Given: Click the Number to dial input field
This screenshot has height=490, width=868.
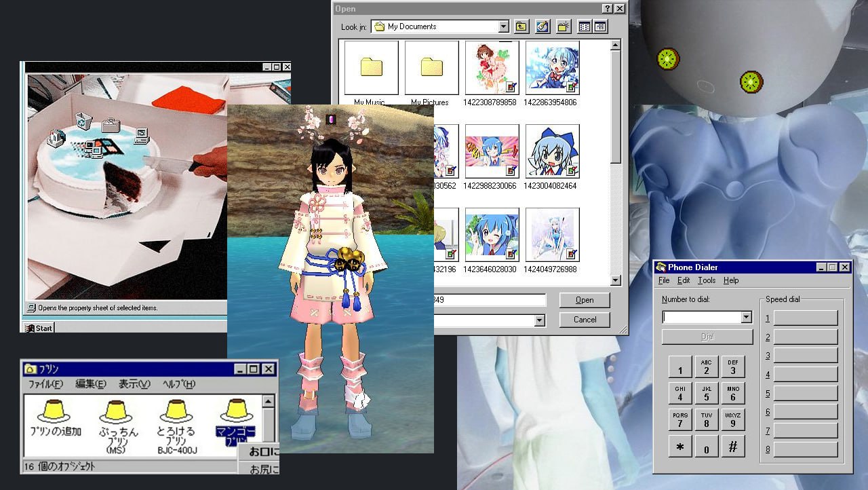Looking at the screenshot, I should click(x=701, y=317).
